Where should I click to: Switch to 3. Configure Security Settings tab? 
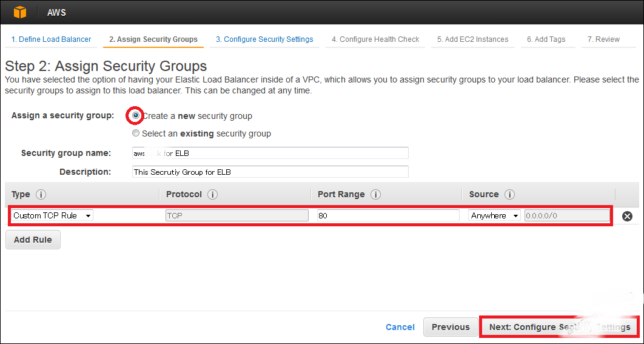point(264,39)
